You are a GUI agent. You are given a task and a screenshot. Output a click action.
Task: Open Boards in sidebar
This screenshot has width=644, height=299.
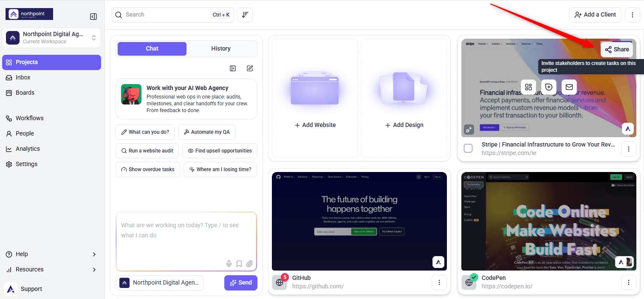click(51, 93)
